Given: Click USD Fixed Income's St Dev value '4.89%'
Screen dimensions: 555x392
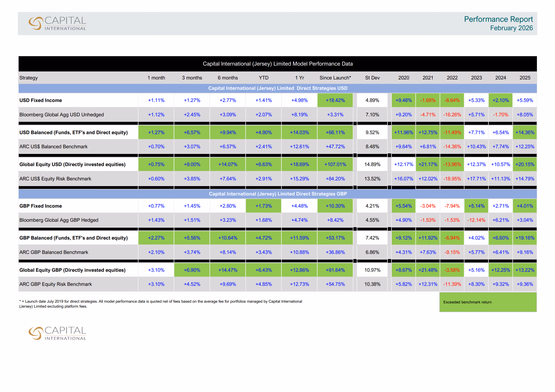Looking at the screenshot, I should [x=372, y=100].
